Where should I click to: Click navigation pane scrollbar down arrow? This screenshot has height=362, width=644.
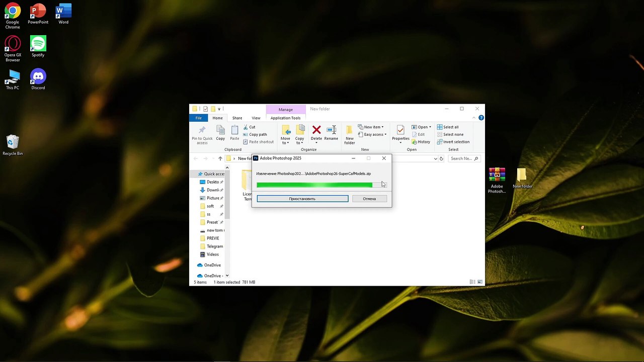227,276
